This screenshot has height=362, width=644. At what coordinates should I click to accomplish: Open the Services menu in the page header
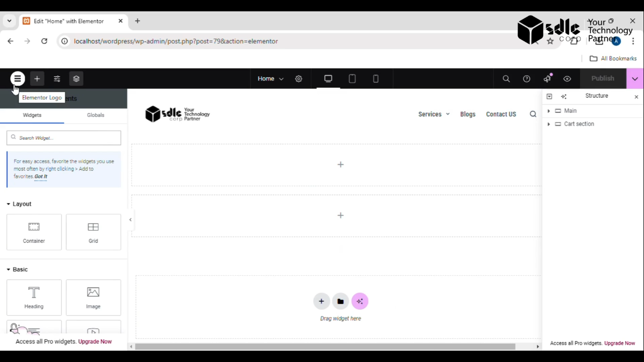(434, 114)
